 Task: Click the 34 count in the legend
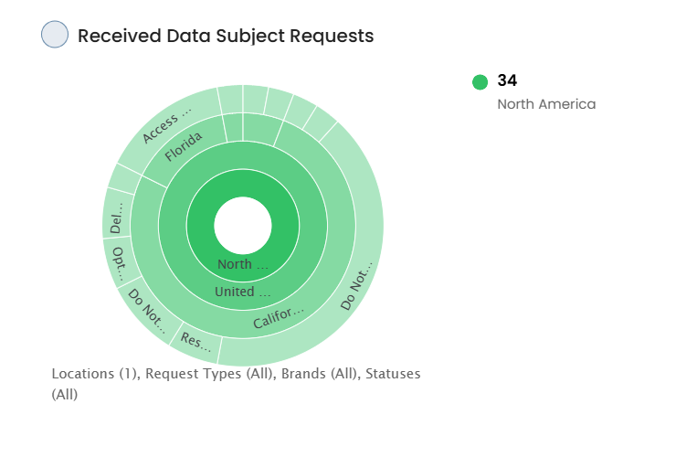[x=507, y=80]
